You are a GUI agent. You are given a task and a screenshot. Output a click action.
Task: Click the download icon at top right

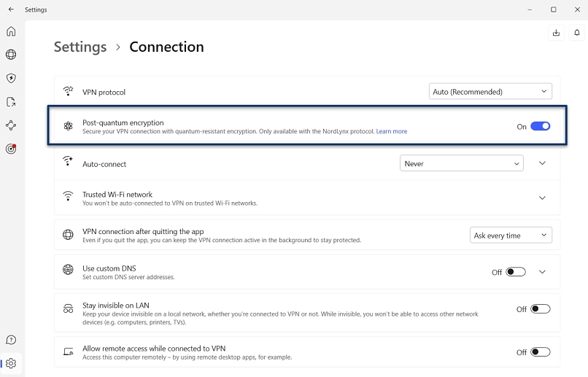556,33
